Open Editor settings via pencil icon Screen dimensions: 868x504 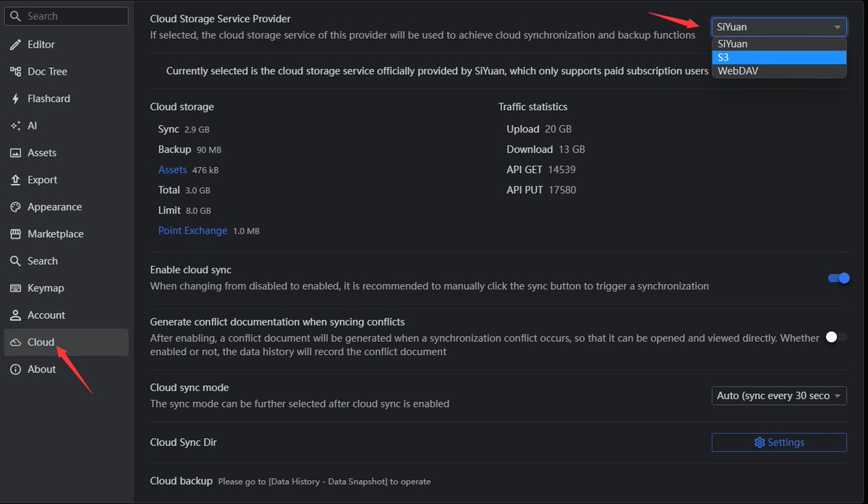[14, 45]
